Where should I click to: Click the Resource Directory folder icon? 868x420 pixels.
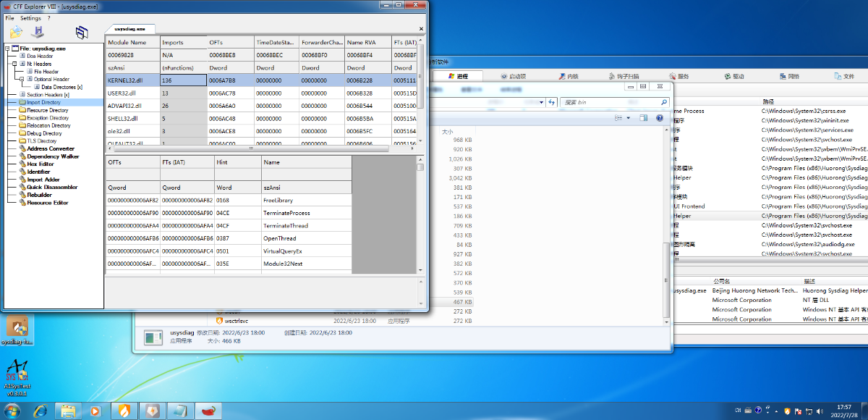[22, 110]
